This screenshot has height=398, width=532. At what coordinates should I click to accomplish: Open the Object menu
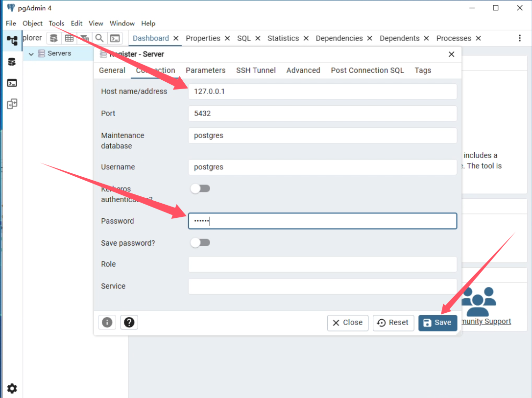tap(32, 23)
